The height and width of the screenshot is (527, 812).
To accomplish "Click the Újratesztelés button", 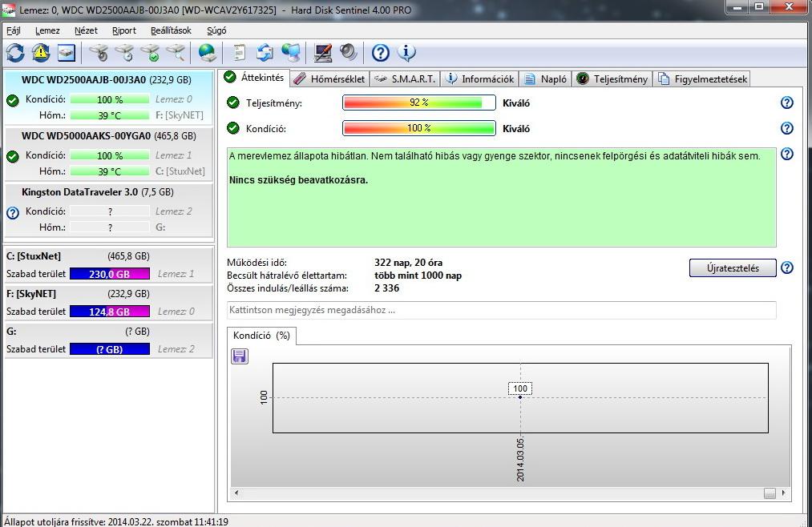I will [x=733, y=268].
